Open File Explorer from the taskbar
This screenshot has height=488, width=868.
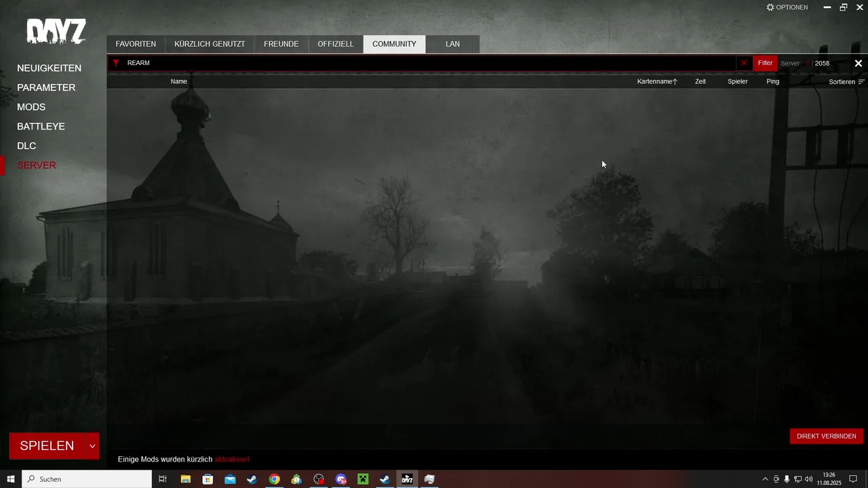[185, 479]
